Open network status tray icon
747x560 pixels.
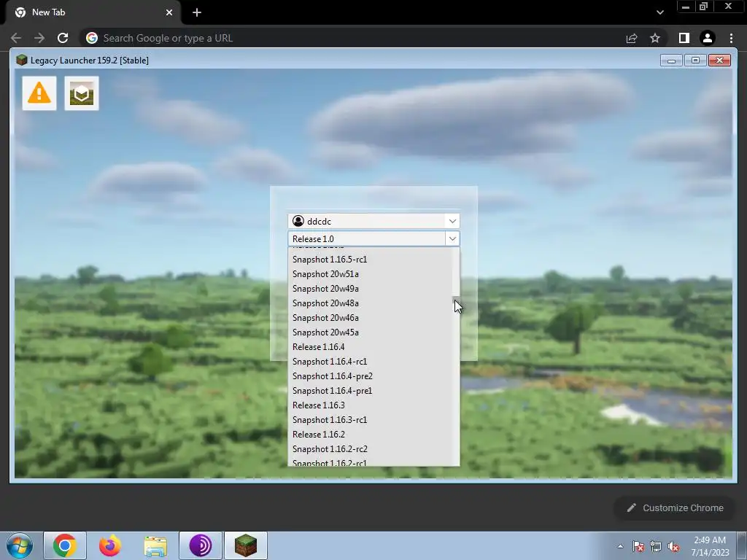tap(656, 546)
